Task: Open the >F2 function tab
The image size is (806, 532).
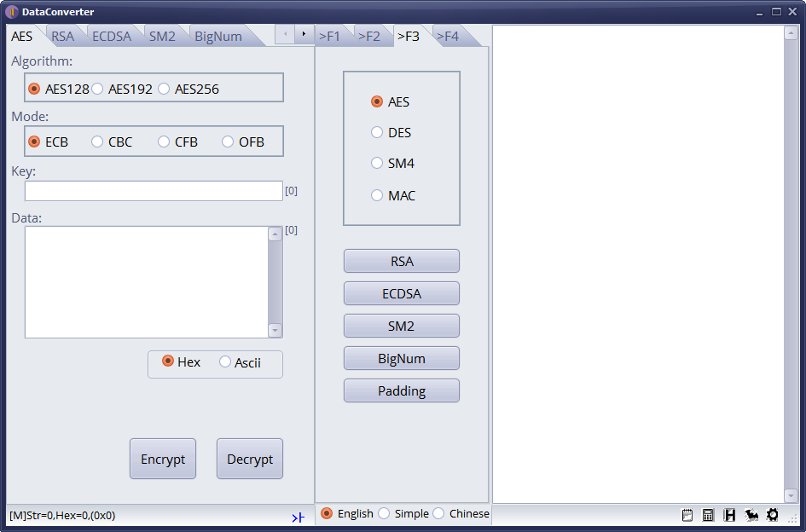Action: click(x=370, y=35)
